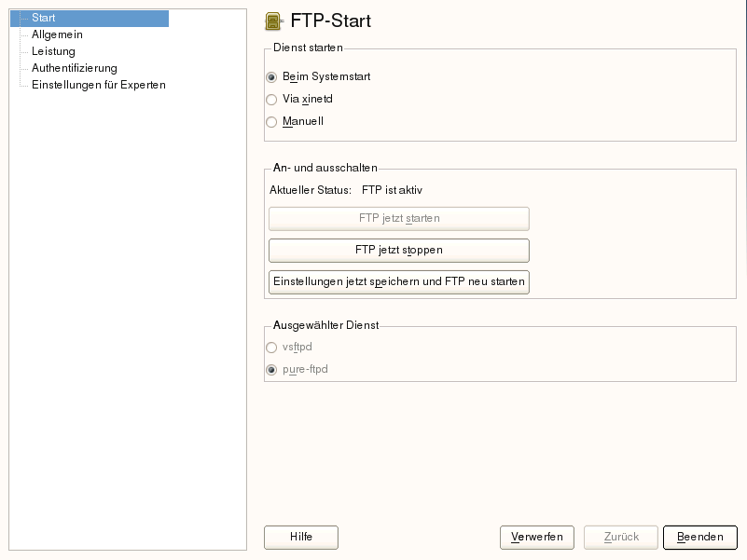Save settings and restart FTP now
Screen dimensions: 747x560
tap(398, 281)
